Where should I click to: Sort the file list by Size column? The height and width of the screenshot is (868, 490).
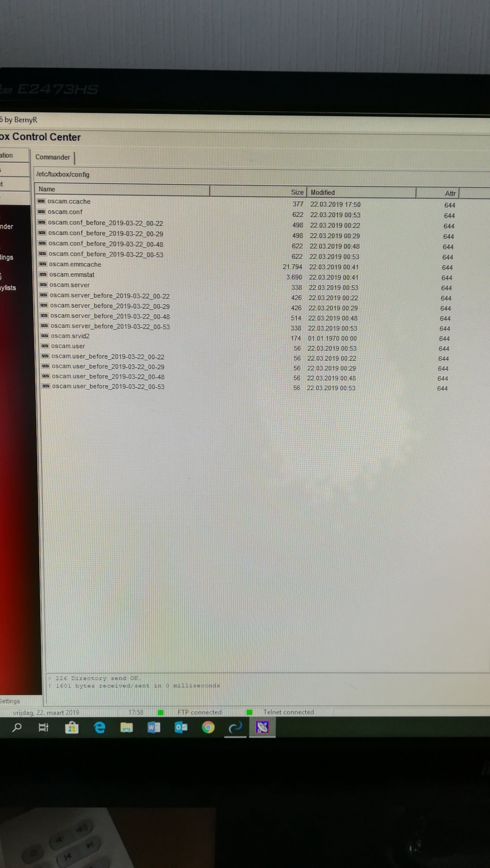pos(258,192)
